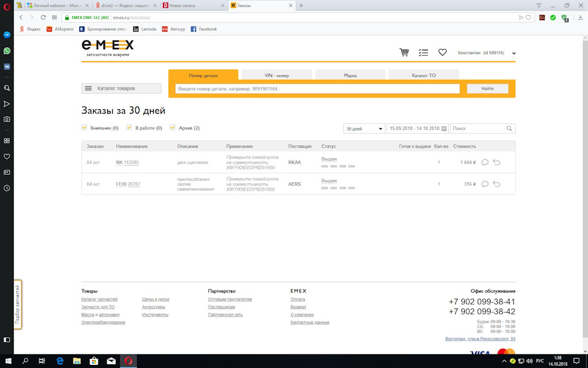Image resolution: width=588 pixels, height=368 pixels.
Task: Click the Emex logo
Action: coord(108,48)
